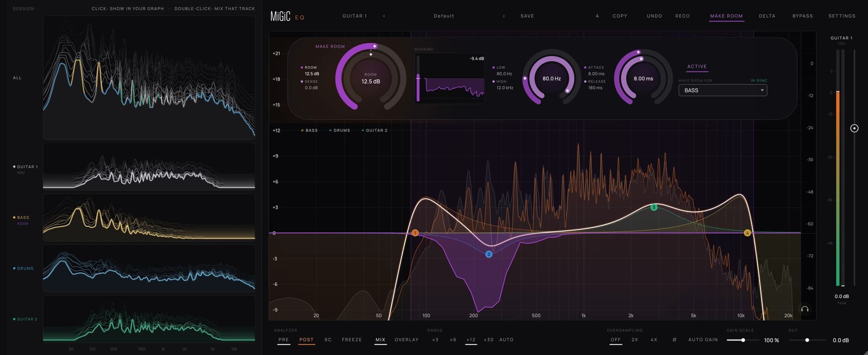
Task: Go to previous preset arrow
Action: click(x=384, y=16)
